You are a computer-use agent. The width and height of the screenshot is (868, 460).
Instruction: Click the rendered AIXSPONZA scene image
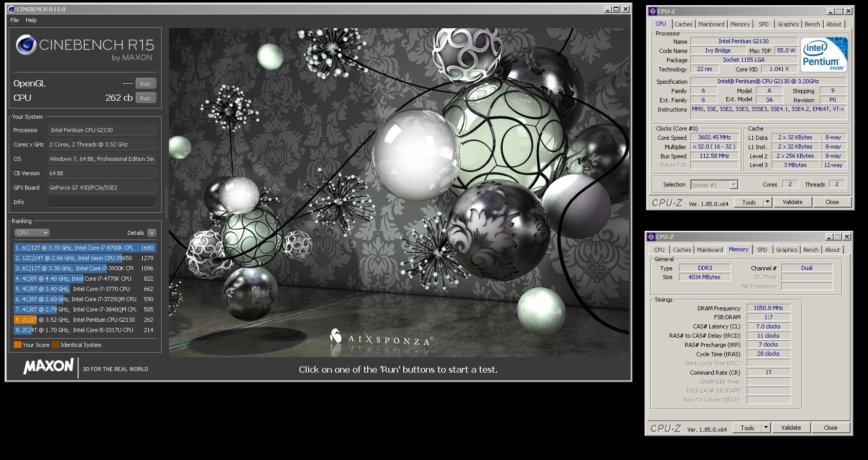399,192
